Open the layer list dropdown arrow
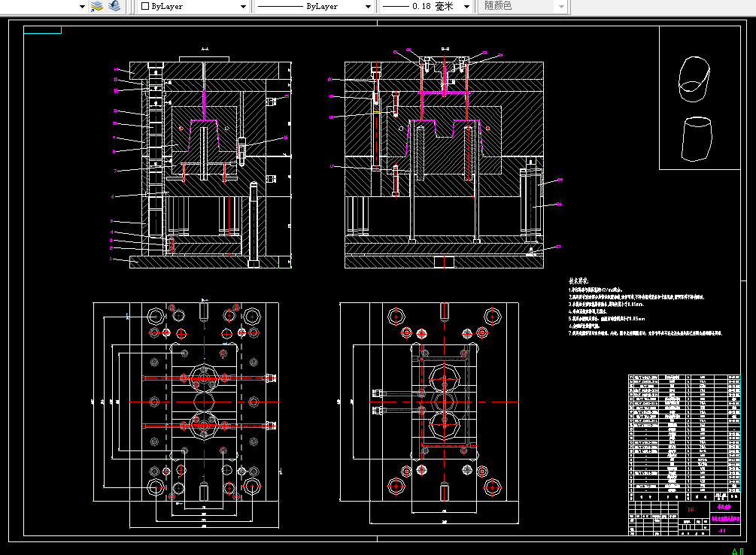756x555 pixels. [x=82, y=7]
